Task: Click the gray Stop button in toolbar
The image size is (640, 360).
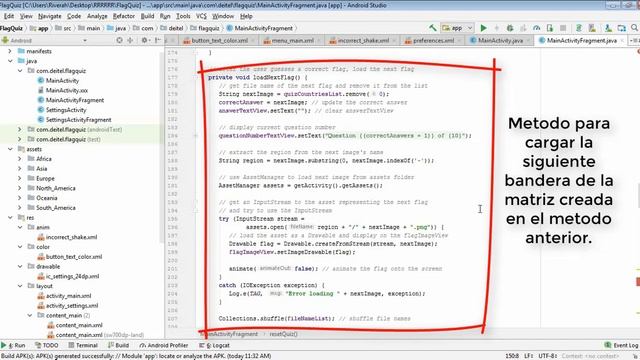Action: [563, 28]
